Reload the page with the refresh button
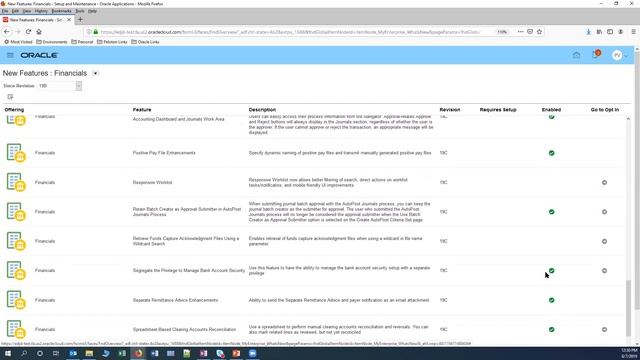The image size is (640, 360). tap(28, 31)
